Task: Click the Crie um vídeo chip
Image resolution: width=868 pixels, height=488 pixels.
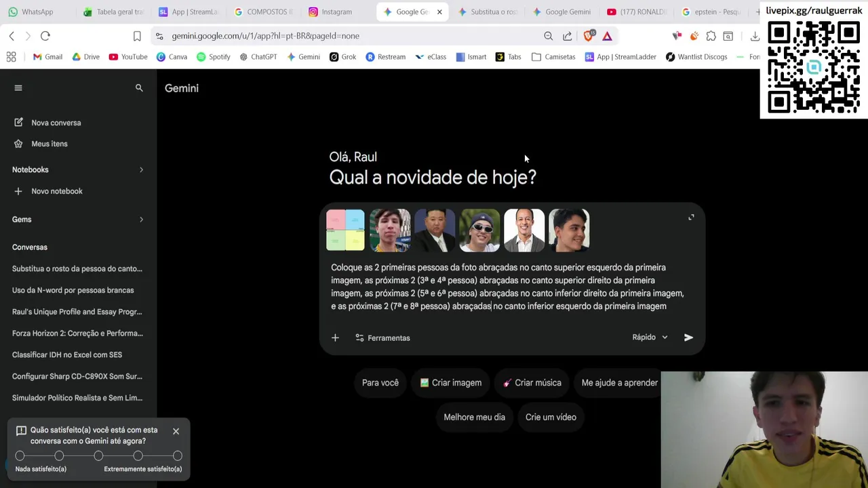Action: 551,418
